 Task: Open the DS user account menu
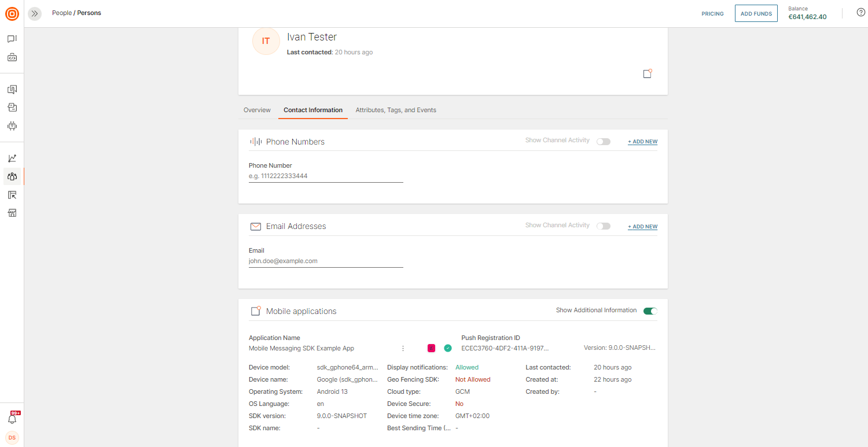click(12, 438)
